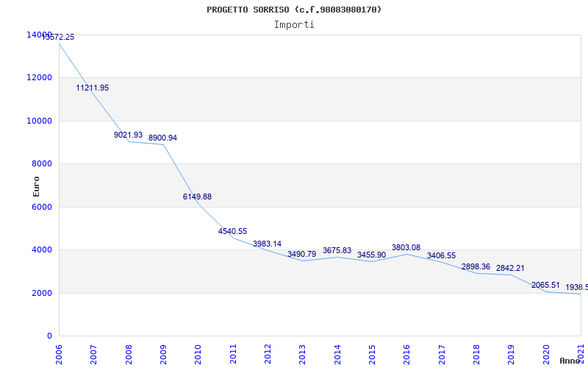Viewport: 588px width, 368px height.
Task: Select the 2898.36 data label
Action: click(x=476, y=266)
